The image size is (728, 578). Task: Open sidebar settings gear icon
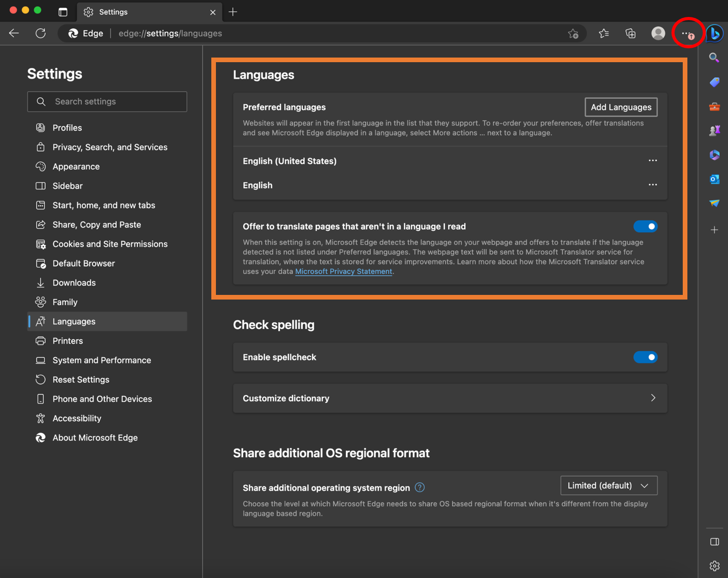pos(715,566)
